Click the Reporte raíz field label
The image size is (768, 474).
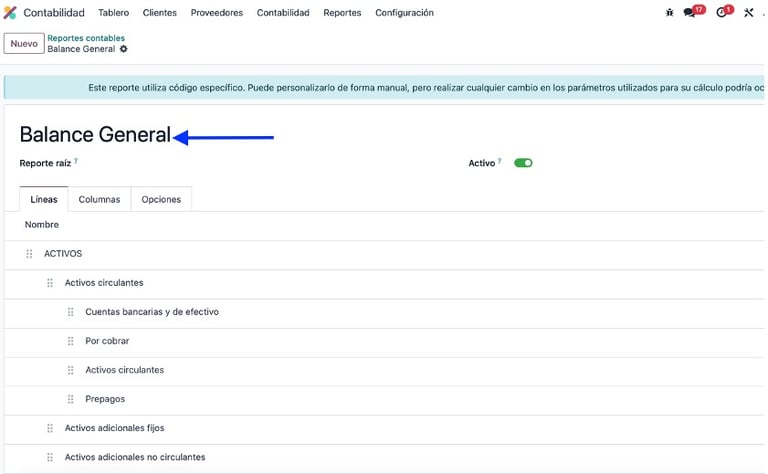point(46,163)
